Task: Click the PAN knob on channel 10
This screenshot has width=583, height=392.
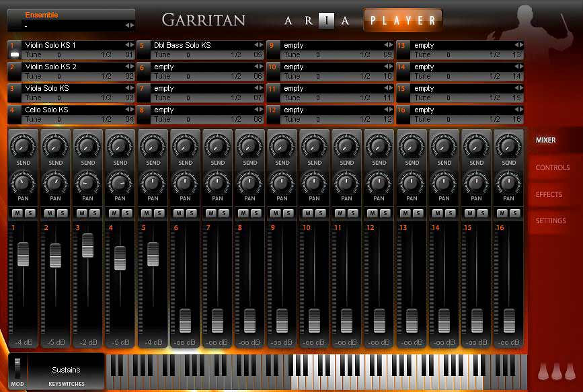Action: pos(314,182)
